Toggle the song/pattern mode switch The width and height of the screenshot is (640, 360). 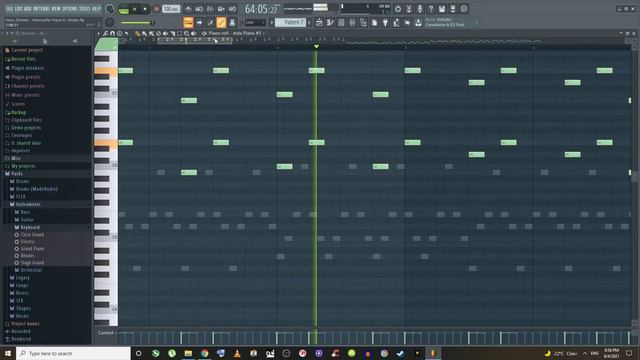(123, 9)
